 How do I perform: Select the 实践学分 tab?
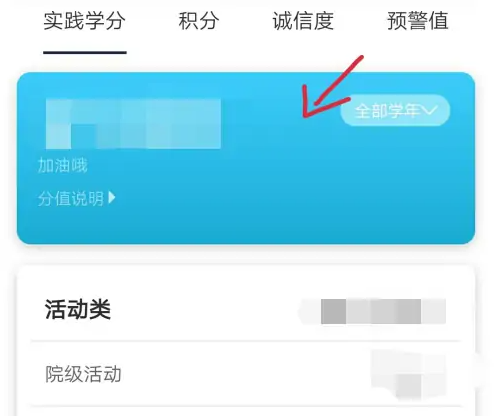coord(85,21)
